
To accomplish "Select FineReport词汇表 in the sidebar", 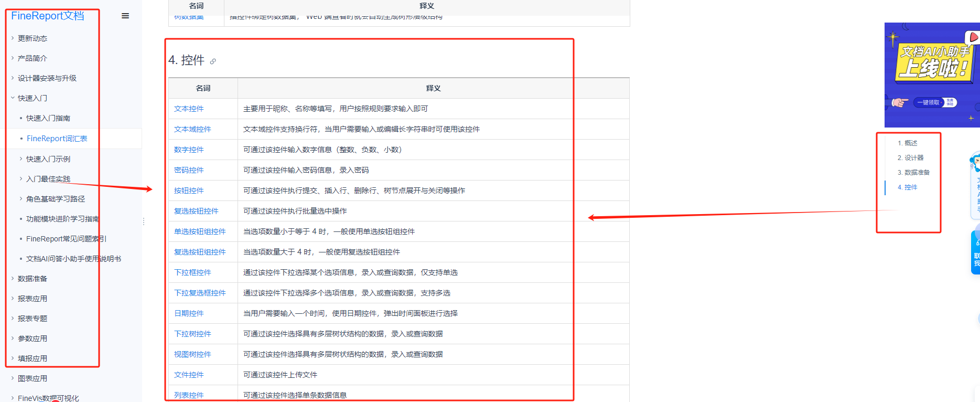I will click(x=57, y=139).
